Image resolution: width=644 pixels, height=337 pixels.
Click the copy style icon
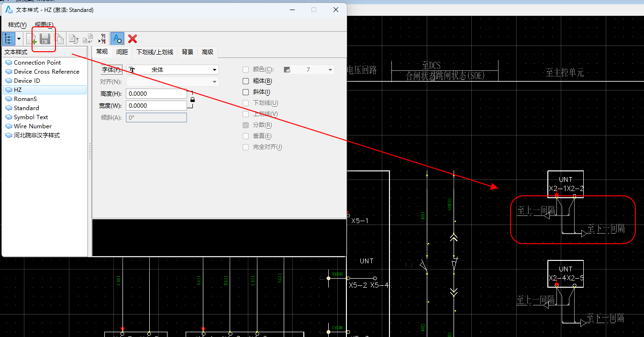tap(59, 39)
